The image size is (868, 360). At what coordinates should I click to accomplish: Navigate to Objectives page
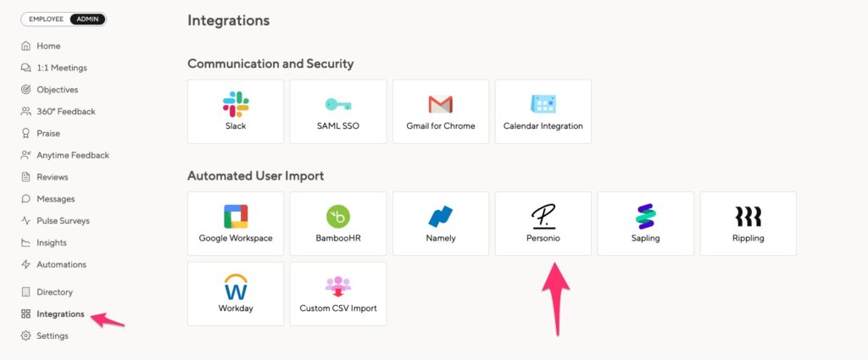57,90
